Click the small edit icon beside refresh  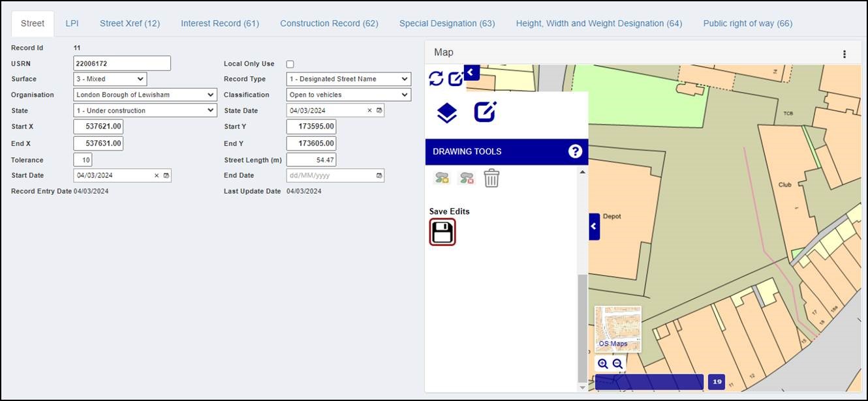(x=456, y=79)
